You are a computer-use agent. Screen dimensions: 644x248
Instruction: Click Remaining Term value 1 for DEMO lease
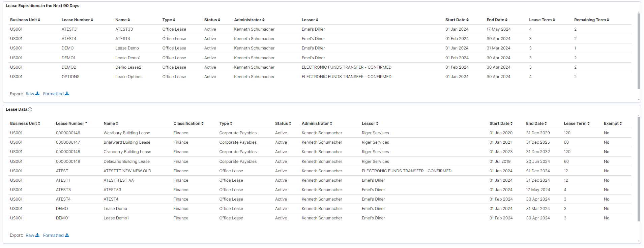point(575,48)
